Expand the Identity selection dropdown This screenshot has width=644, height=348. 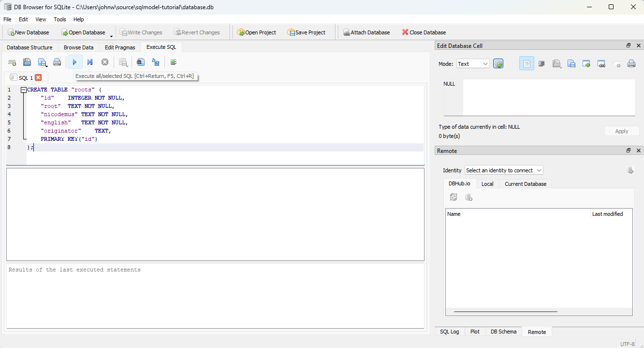click(504, 170)
